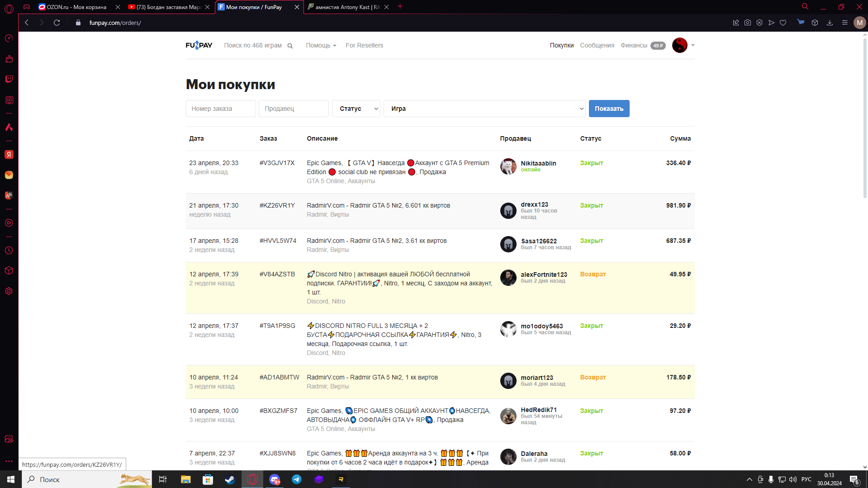868x488 pixels.
Task: Open Rockstar Games Launcher from taskbar
Action: 341,479
